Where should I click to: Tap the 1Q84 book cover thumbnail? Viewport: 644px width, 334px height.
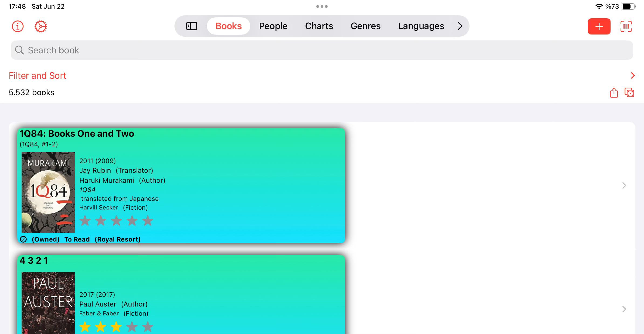point(48,192)
